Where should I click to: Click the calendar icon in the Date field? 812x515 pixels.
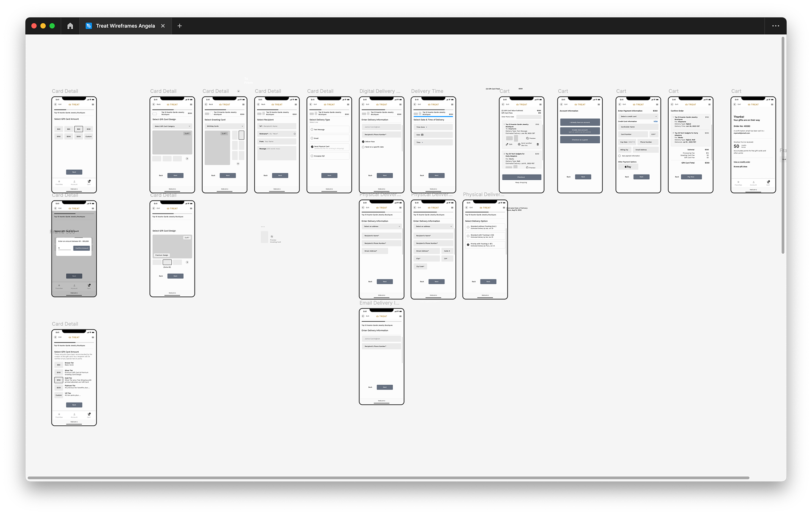click(422, 135)
